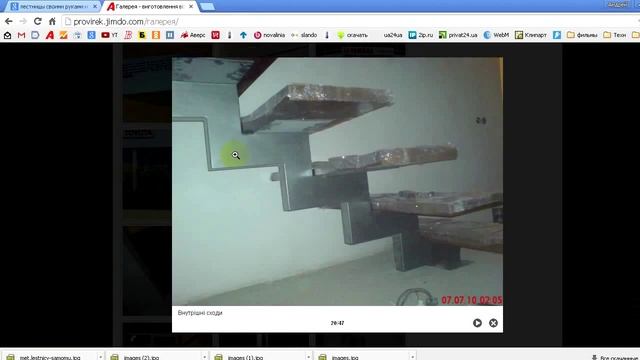Viewport: 640px width, 360px height.
Task: Go back to the previous page
Action: (9, 21)
